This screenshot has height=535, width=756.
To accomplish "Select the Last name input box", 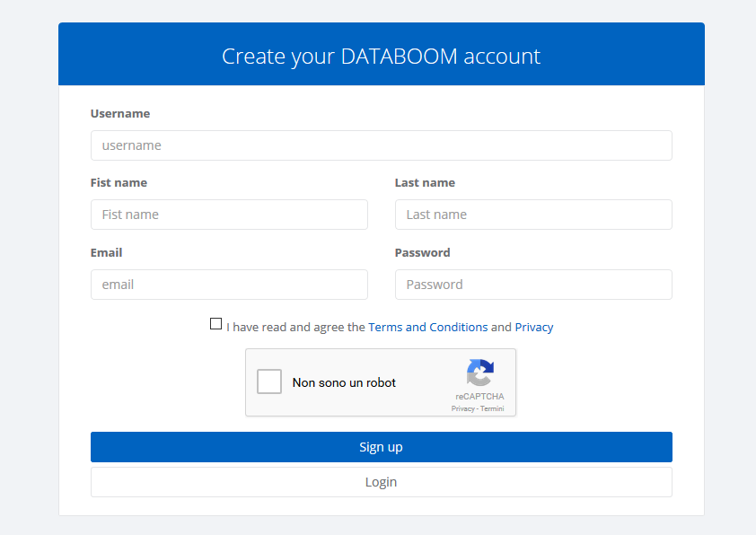I will [533, 215].
